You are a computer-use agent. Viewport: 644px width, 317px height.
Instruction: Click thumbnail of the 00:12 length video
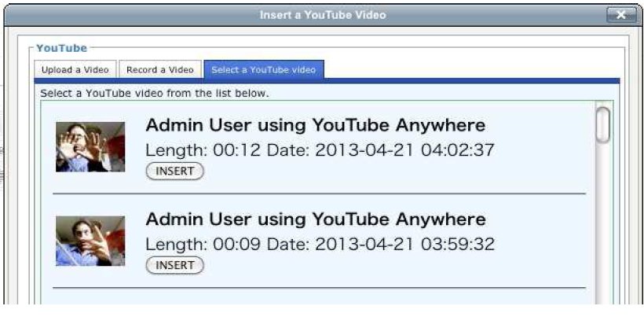coord(90,147)
